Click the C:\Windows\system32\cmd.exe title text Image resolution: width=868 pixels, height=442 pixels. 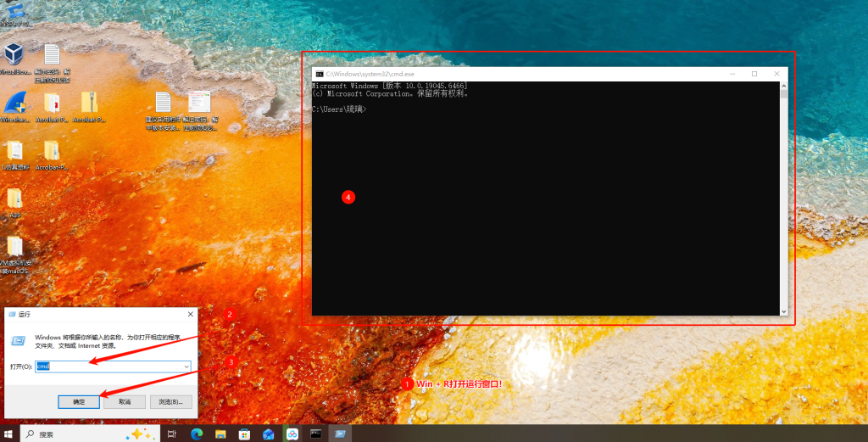[x=370, y=74]
